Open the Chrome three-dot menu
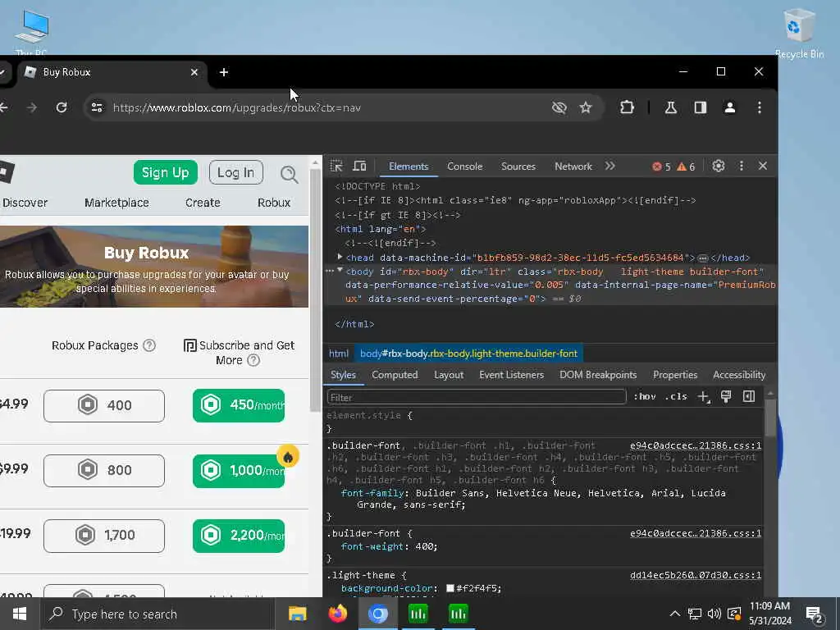 pyautogui.click(x=759, y=107)
